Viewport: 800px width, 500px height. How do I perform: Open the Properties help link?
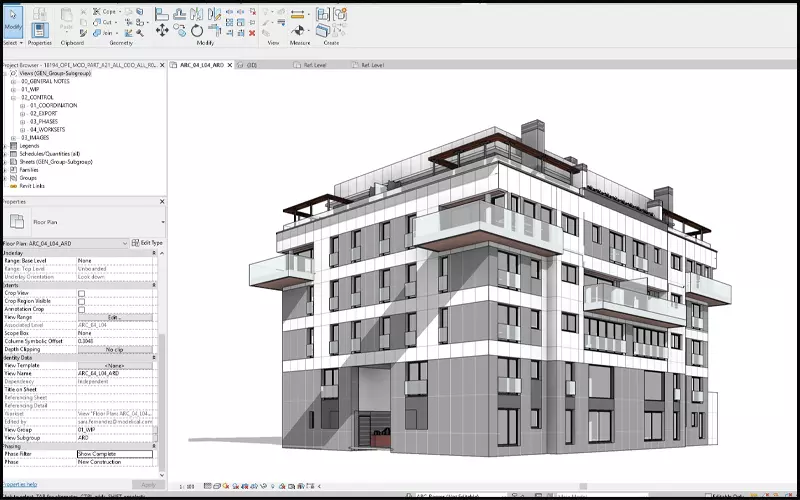19,484
